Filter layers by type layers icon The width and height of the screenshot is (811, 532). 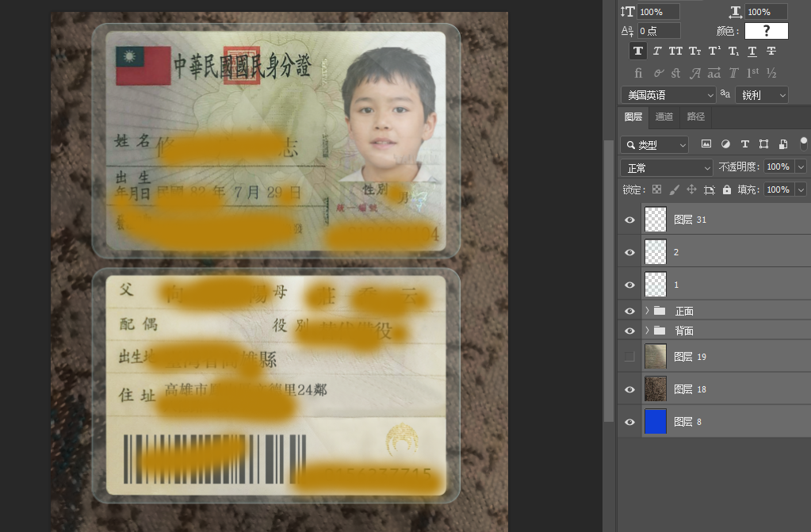(744, 144)
